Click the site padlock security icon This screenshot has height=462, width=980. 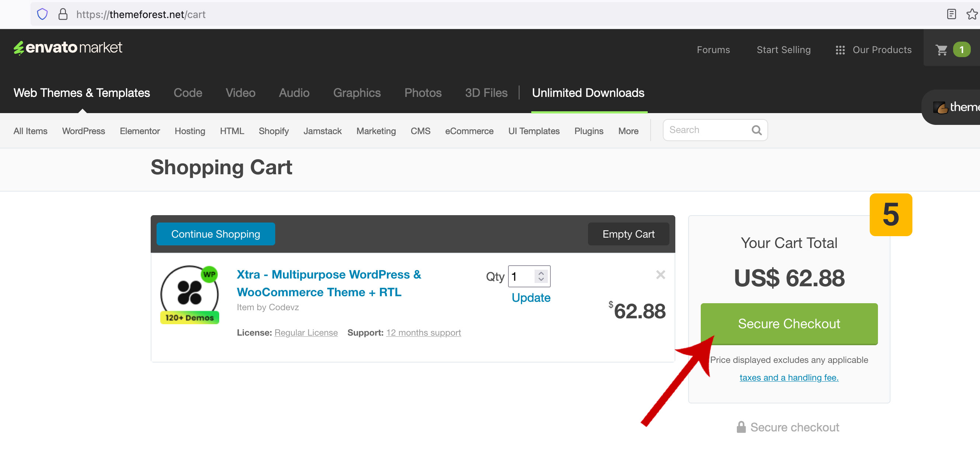pyautogui.click(x=63, y=14)
